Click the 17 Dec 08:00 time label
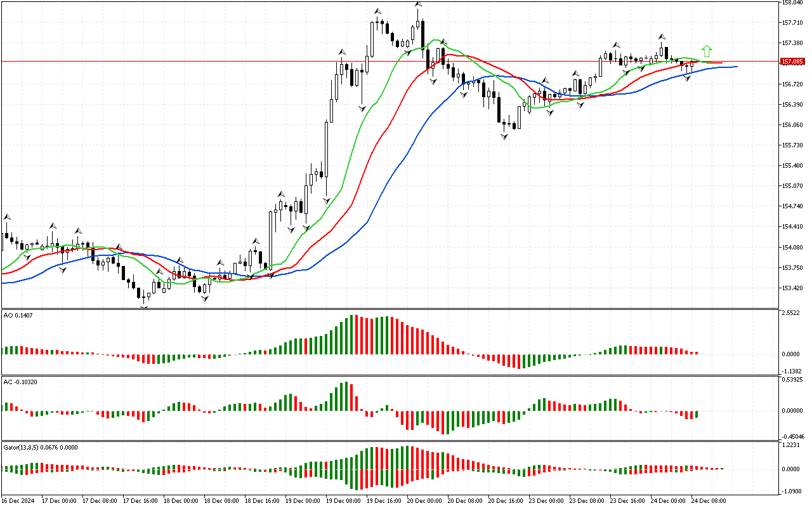This screenshot has width=812, height=508. (100, 501)
